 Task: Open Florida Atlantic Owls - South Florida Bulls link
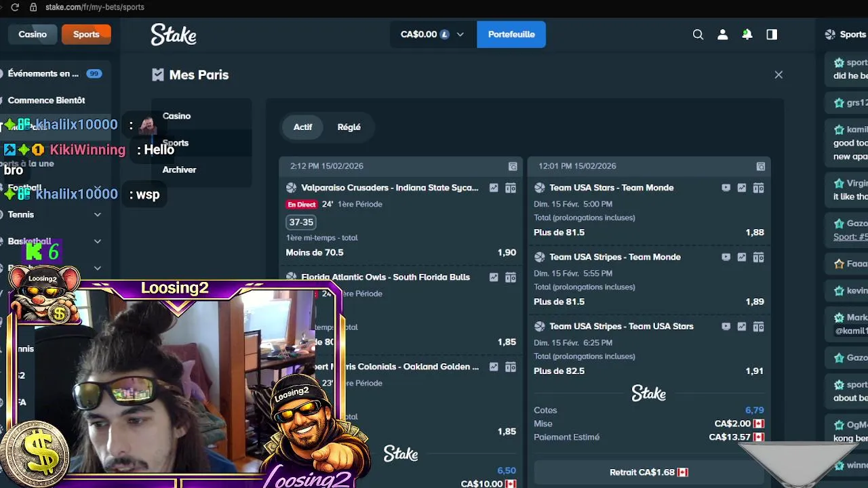(x=385, y=277)
